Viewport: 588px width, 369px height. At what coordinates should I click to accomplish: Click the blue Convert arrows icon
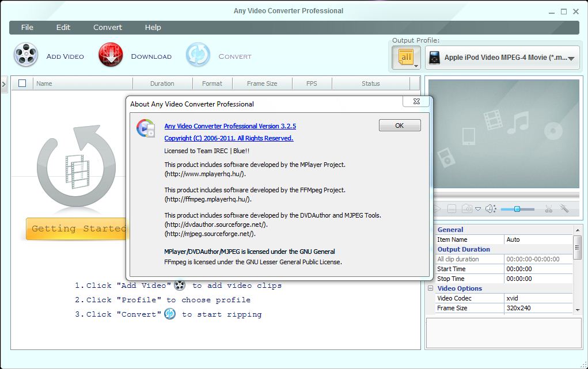coord(198,55)
